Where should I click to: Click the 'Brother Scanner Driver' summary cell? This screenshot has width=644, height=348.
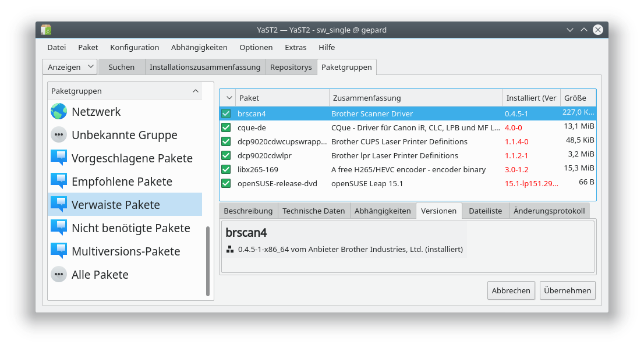372,113
